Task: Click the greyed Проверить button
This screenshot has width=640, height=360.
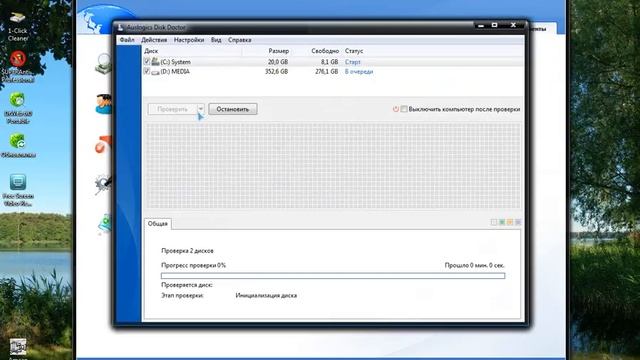Action: click(x=172, y=109)
